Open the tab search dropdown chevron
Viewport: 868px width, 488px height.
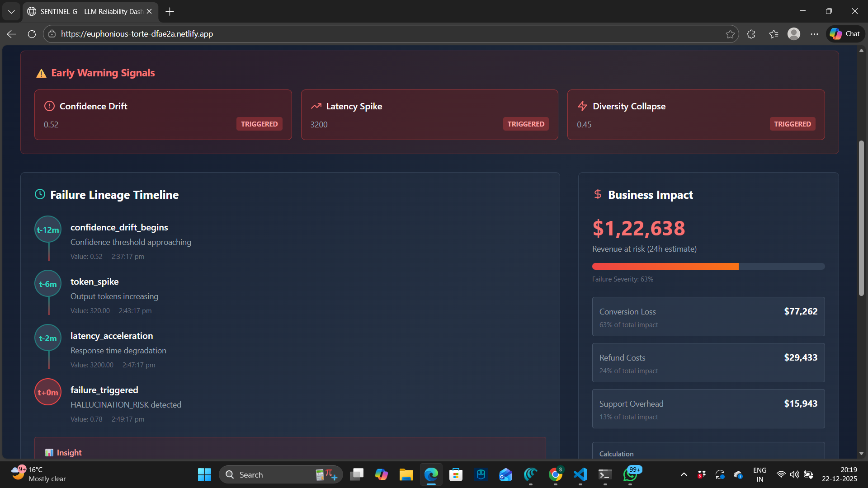point(11,11)
